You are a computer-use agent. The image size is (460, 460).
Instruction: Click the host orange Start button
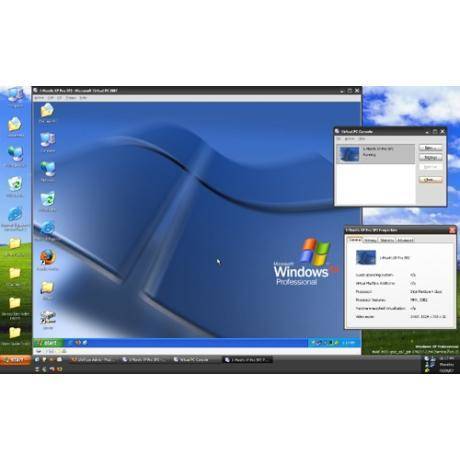15,360
